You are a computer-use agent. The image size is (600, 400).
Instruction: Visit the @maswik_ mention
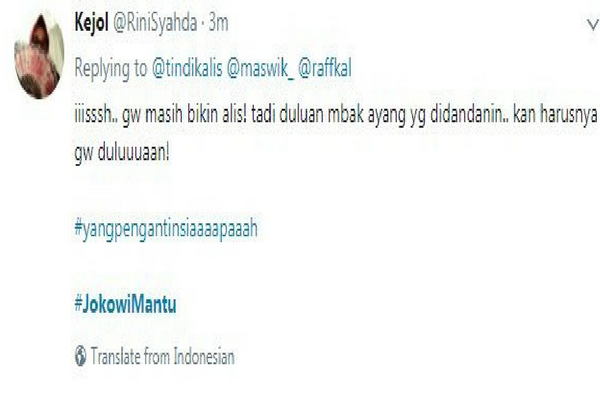260,69
